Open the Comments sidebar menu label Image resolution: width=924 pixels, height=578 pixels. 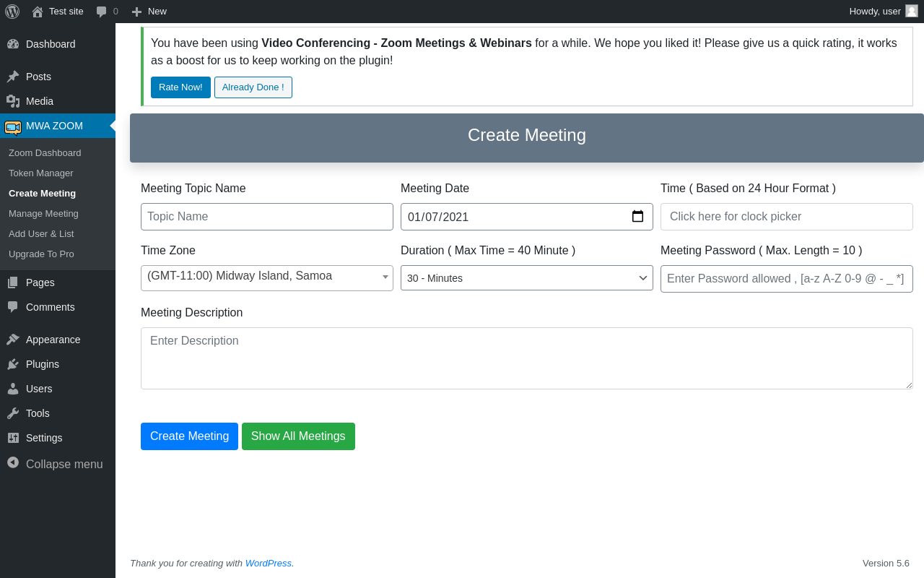51,307
